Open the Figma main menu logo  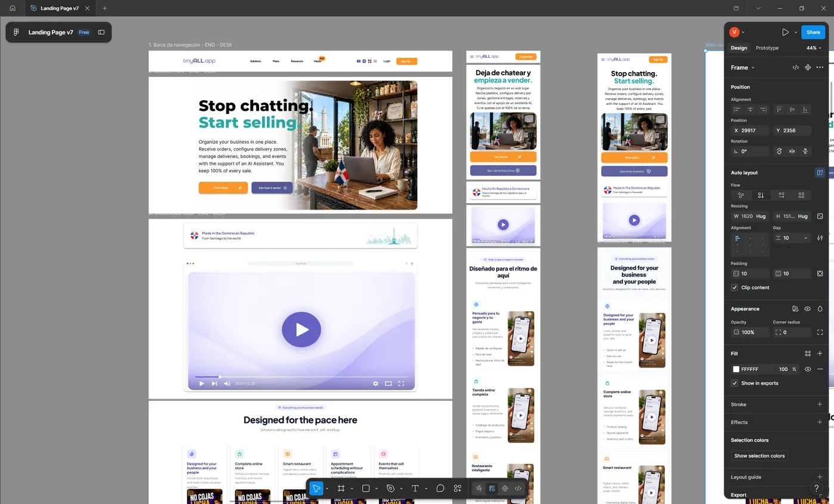[x=16, y=32]
